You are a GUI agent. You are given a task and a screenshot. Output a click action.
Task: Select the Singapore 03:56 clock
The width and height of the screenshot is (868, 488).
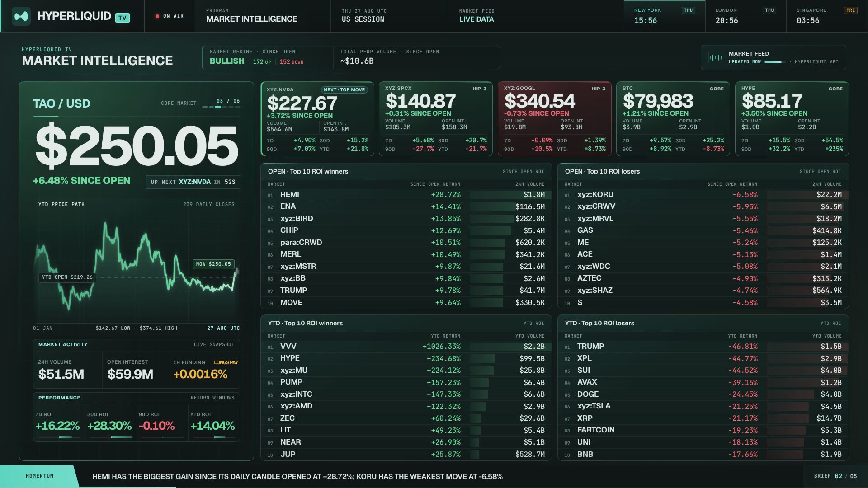point(827,16)
